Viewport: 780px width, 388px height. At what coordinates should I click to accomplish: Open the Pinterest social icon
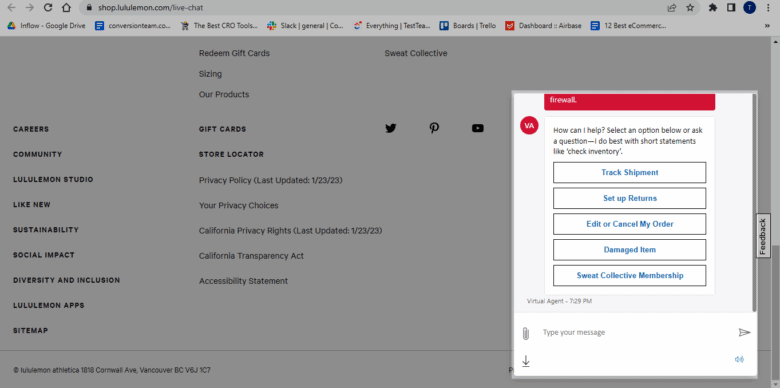click(434, 128)
